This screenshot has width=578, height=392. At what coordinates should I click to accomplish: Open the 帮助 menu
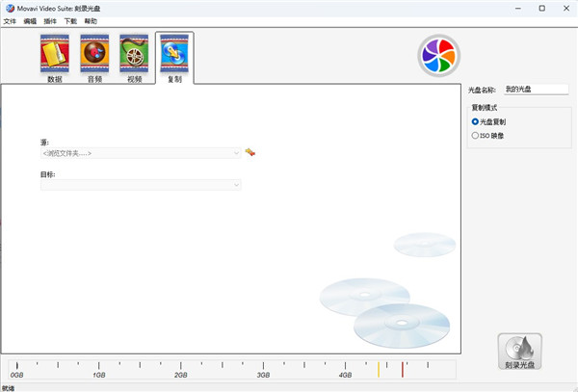pos(91,21)
